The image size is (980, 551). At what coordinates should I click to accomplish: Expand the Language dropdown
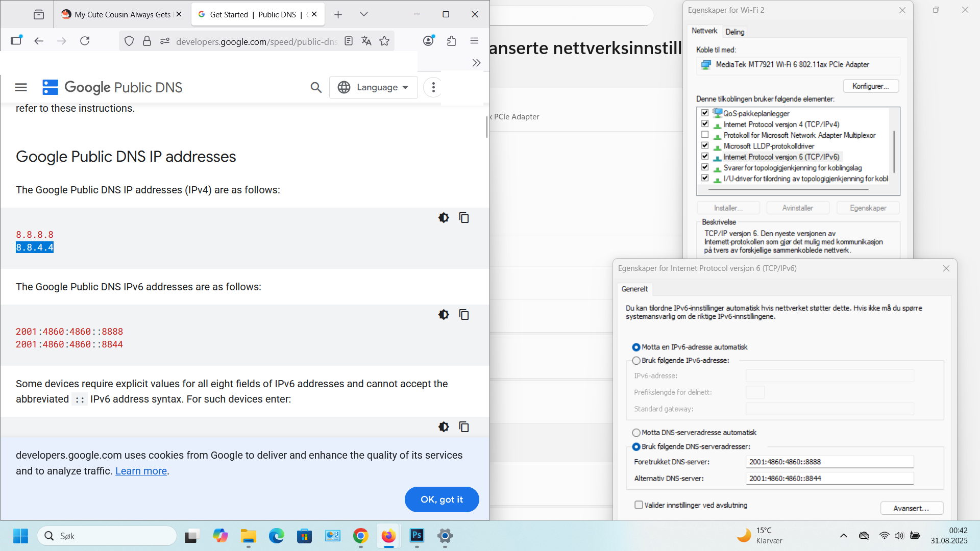point(374,87)
